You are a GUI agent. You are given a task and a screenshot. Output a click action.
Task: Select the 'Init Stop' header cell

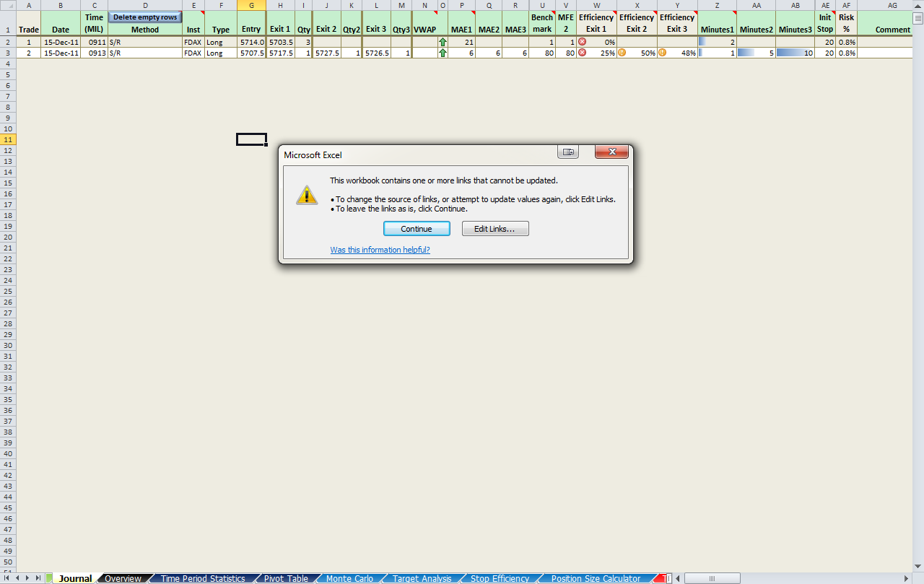pos(825,24)
